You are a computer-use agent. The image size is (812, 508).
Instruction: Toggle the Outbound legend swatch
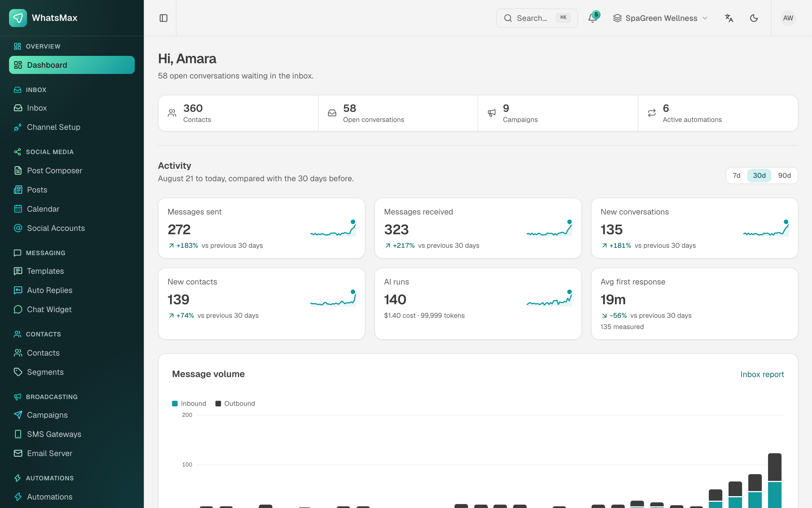218,404
